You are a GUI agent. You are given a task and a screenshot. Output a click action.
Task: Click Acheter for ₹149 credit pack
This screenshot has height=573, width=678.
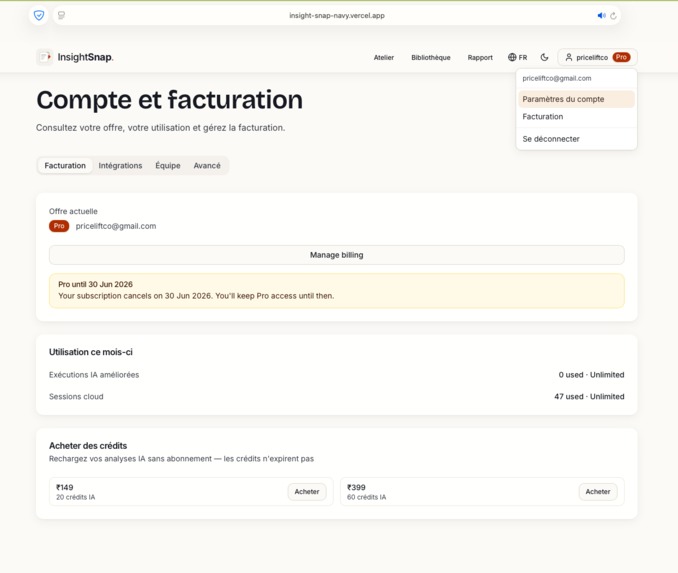307,492
